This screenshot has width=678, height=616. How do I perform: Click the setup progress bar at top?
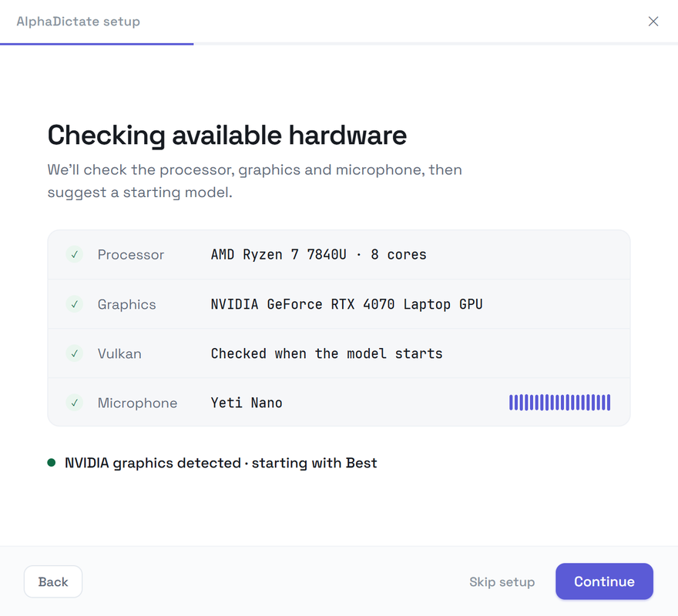339,44
